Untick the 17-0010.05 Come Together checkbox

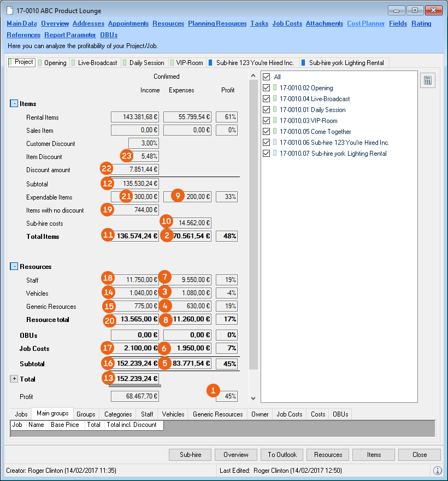(266, 132)
